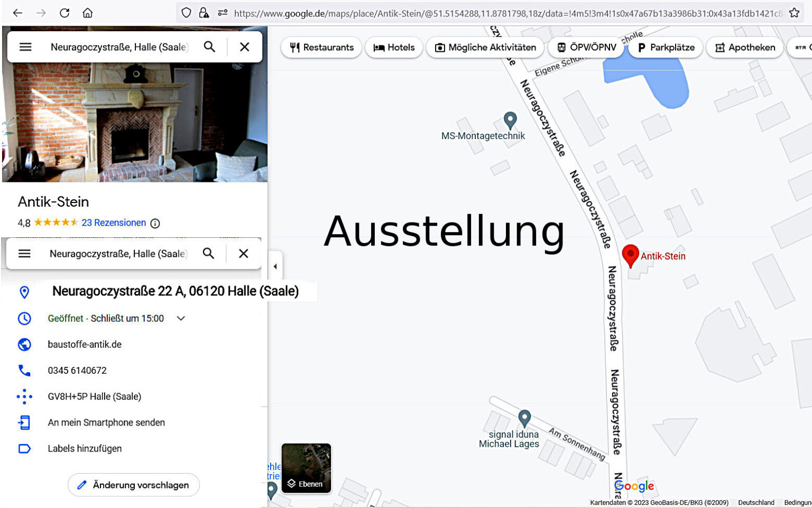The image size is (812, 508).
Task: Visit the baustoffe-antik.de website link
Action: 85,345
